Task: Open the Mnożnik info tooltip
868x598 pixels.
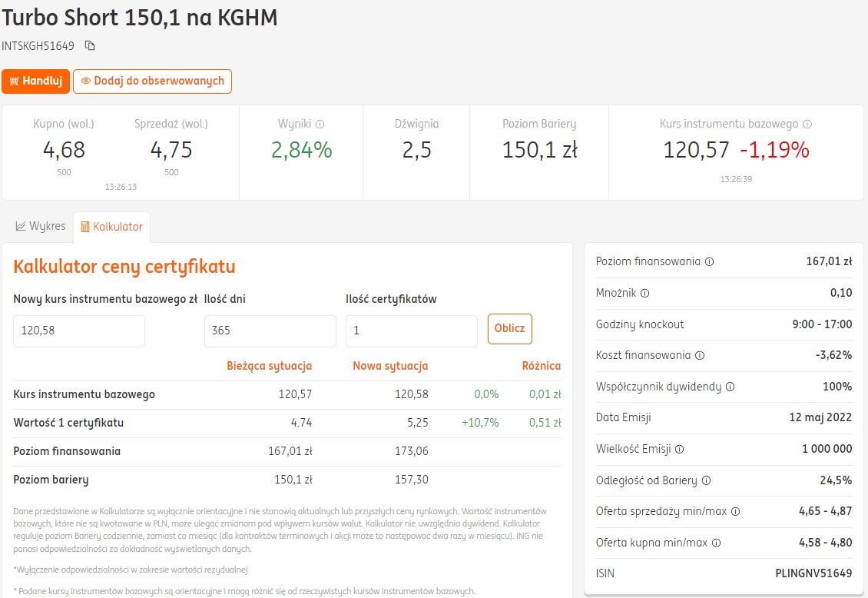Action: click(644, 293)
